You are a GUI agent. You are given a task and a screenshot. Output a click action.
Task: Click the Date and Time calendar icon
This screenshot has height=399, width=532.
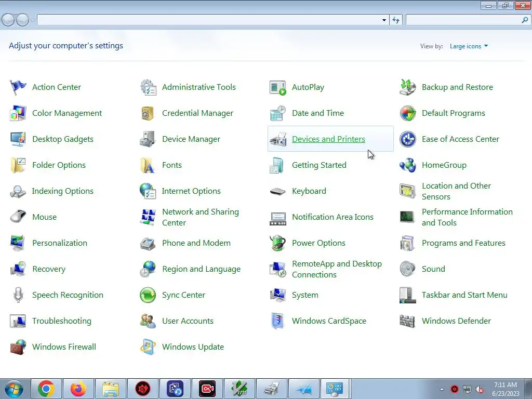pyautogui.click(x=277, y=113)
